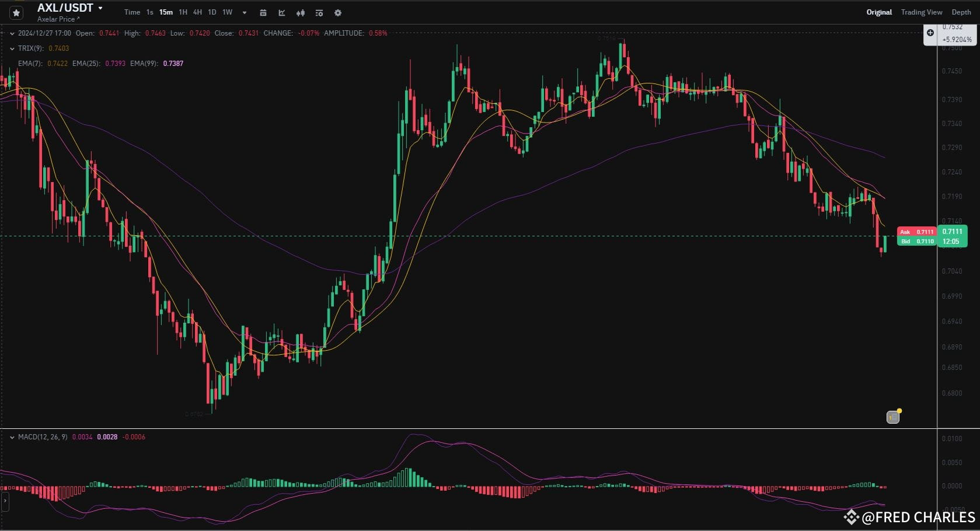Open the calendar date picker icon
The image size is (980, 531).
[x=263, y=13]
